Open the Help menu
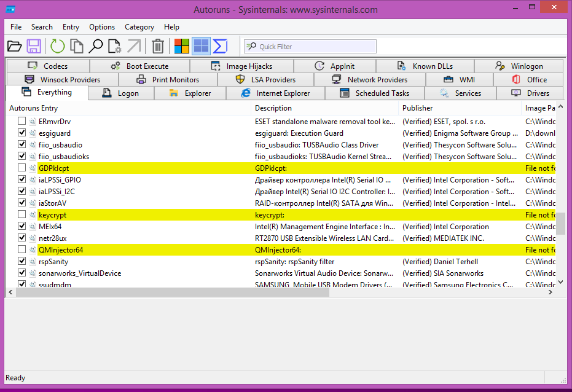This screenshot has width=572, height=392. 171,27
